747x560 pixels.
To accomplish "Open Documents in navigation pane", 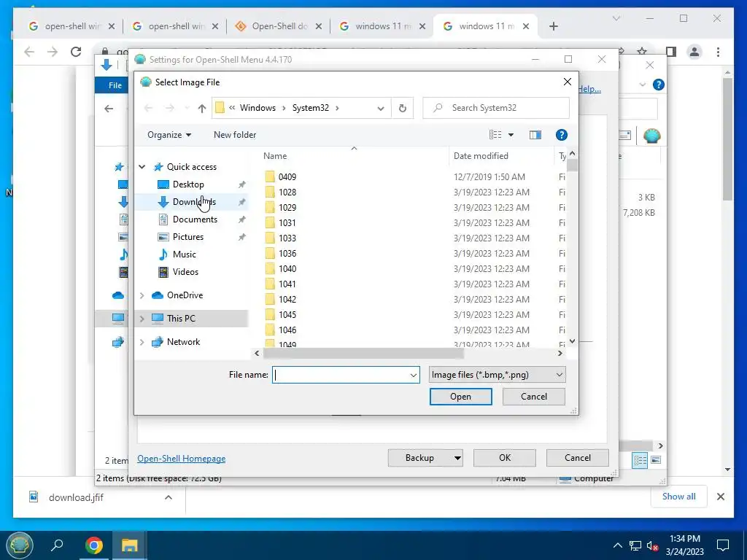I will pos(195,219).
